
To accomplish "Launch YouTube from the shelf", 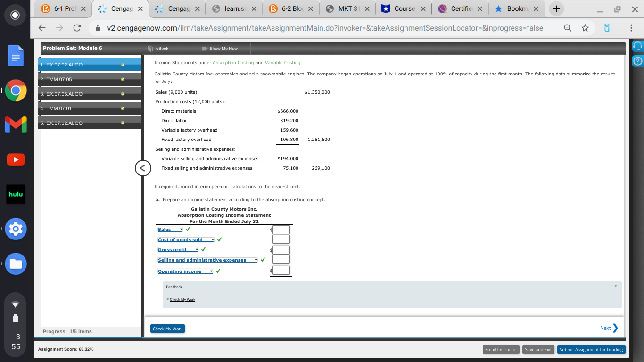I will click(x=16, y=159).
